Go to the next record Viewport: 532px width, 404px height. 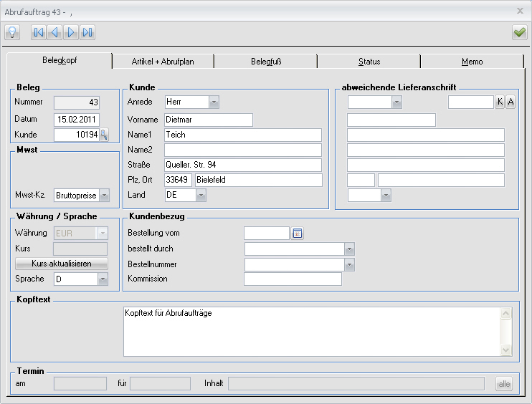[x=71, y=32]
